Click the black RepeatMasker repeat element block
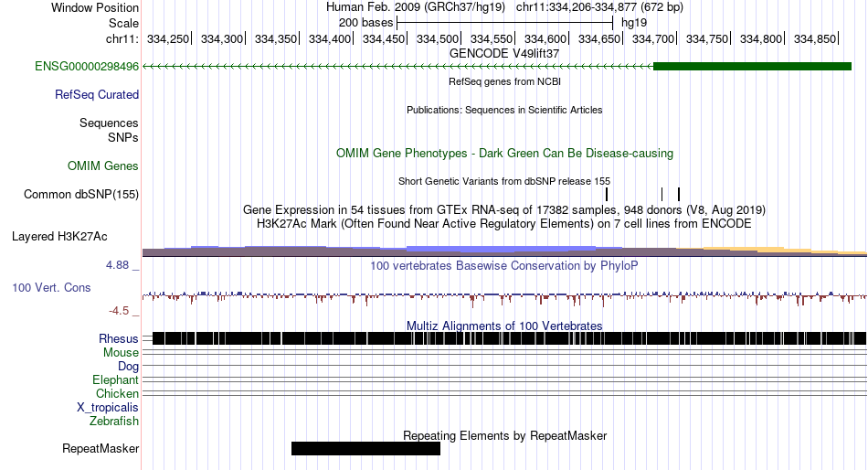868x470 pixels. click(x=365, y=448)
